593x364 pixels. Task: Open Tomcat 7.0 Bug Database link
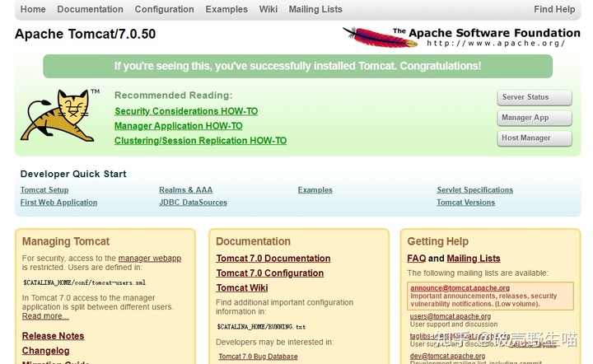pos(258,357)
